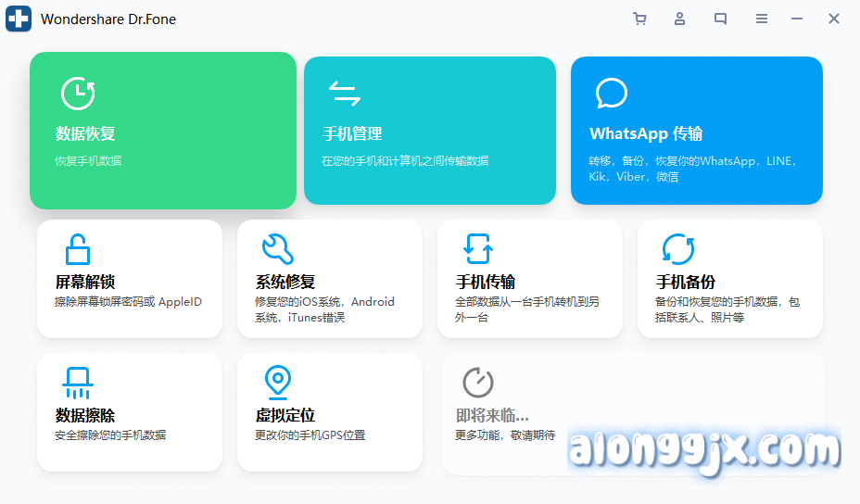Click the Dr.Fone app logo
This screenshot has height=504, width=860.
pos(19,19)
